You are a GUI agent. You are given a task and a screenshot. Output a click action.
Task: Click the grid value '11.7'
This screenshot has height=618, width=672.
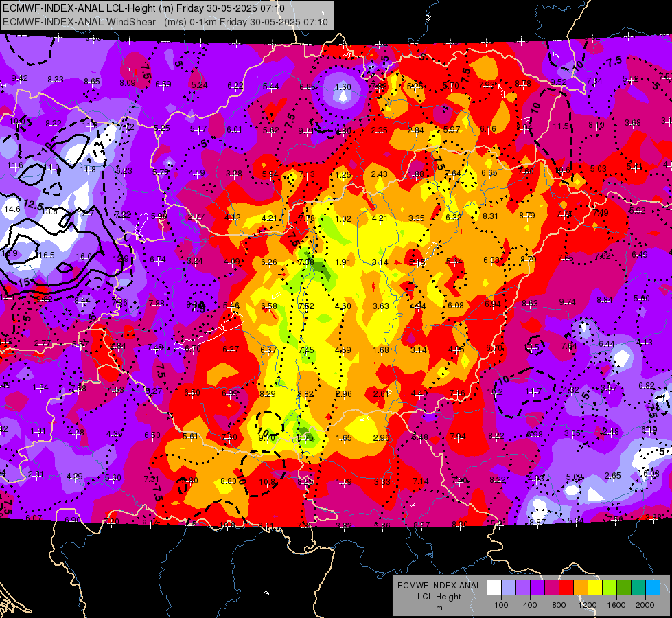[x=533, y=391]
